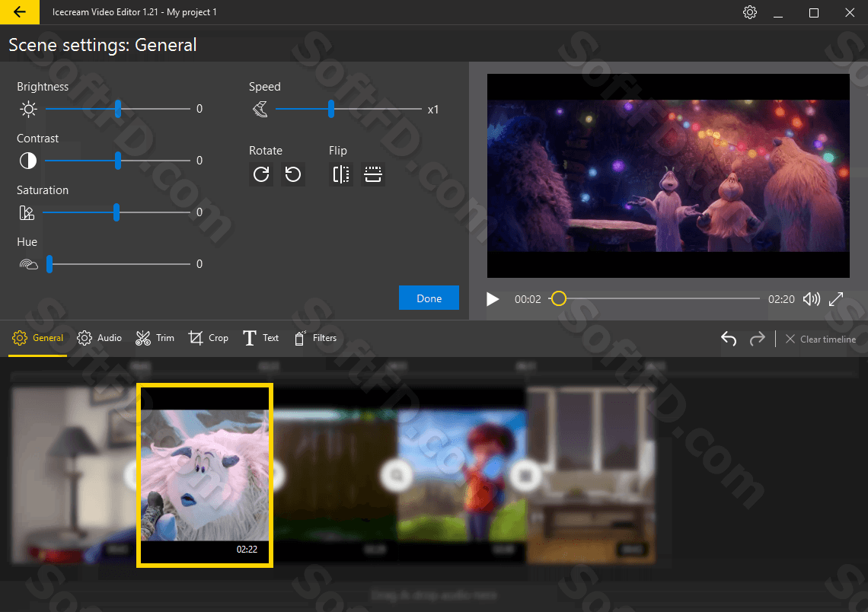Click the Hue rainbow icon
The image size is (868, 612).
click(29, 264)
